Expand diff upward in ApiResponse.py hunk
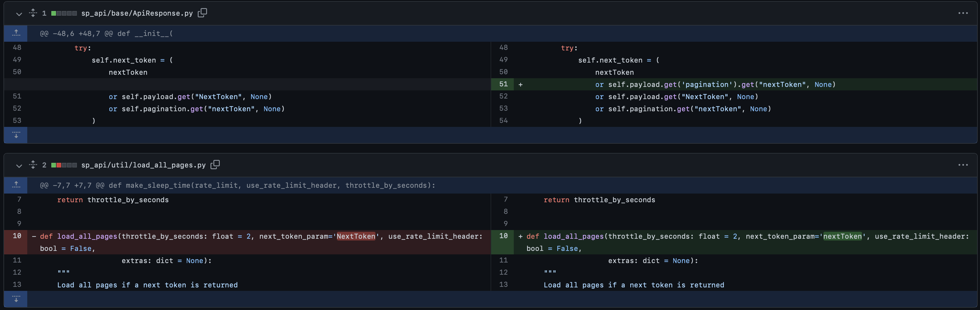 pos(16,33)
